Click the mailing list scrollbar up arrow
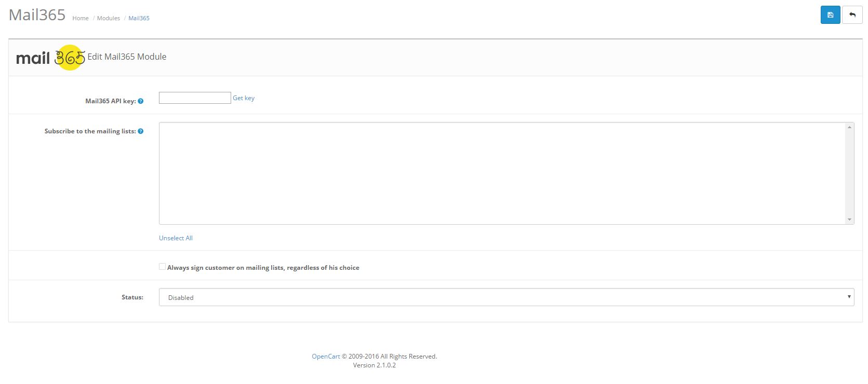868x384 pixels. (x=850, y=127)
